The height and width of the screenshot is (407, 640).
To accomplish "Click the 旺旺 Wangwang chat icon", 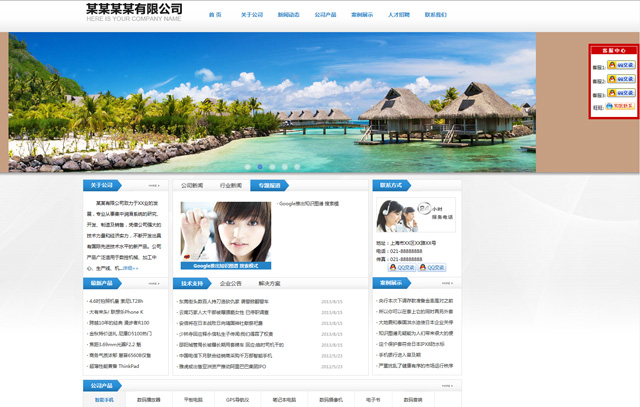I will [620, 106].
